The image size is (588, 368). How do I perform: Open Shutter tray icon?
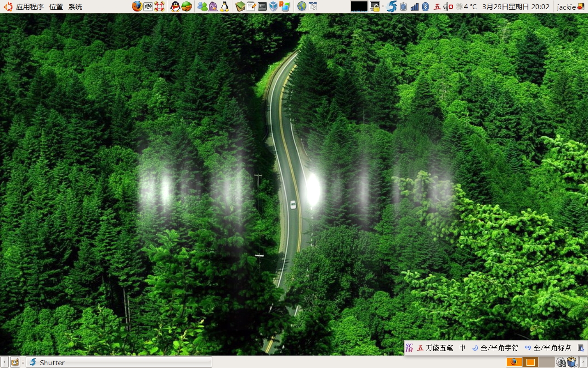392,6
